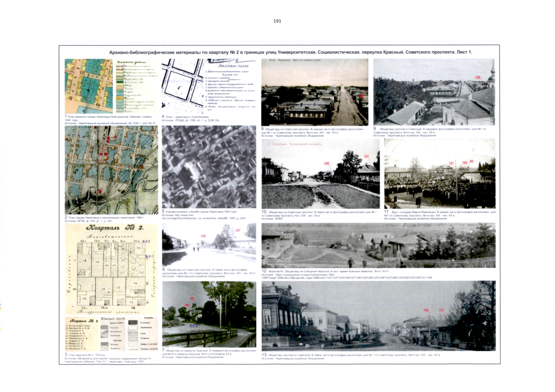Open photo 13 of wooden houses along the avenue

[x=378, y=316]
